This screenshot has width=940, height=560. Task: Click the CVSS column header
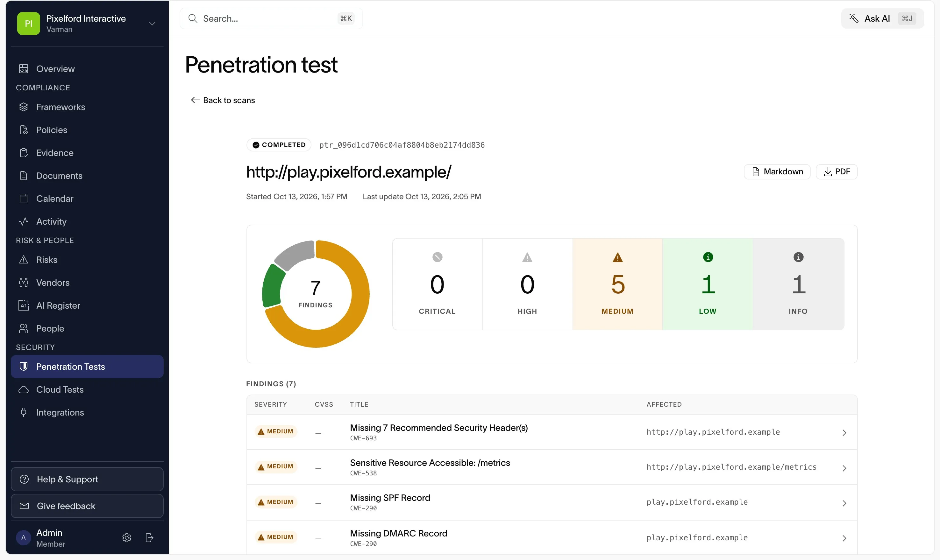[x=324, y=404]
